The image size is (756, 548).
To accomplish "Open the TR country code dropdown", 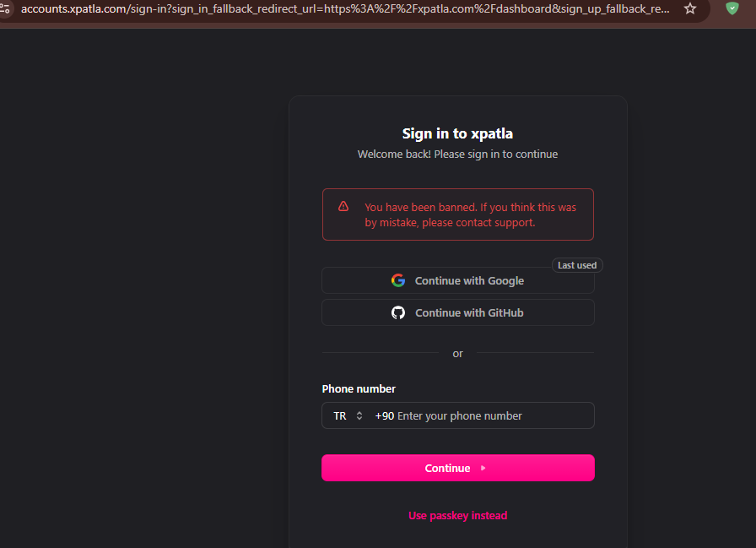I will coord(348,415).
